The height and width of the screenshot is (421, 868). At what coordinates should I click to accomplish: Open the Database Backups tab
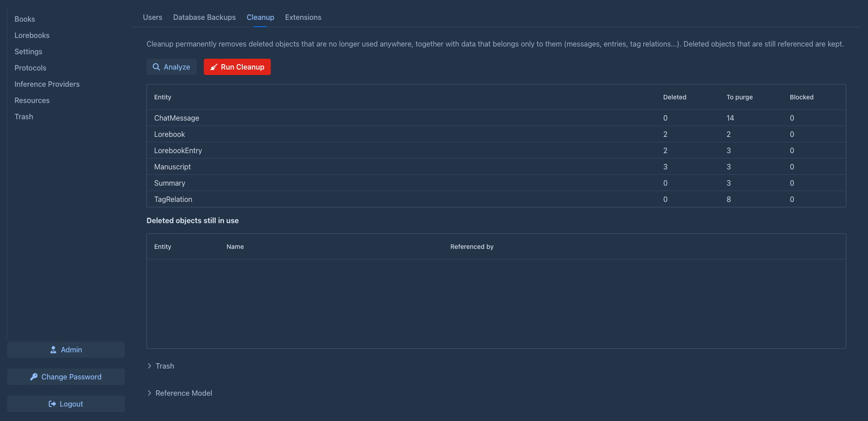[x=204, y=17]
